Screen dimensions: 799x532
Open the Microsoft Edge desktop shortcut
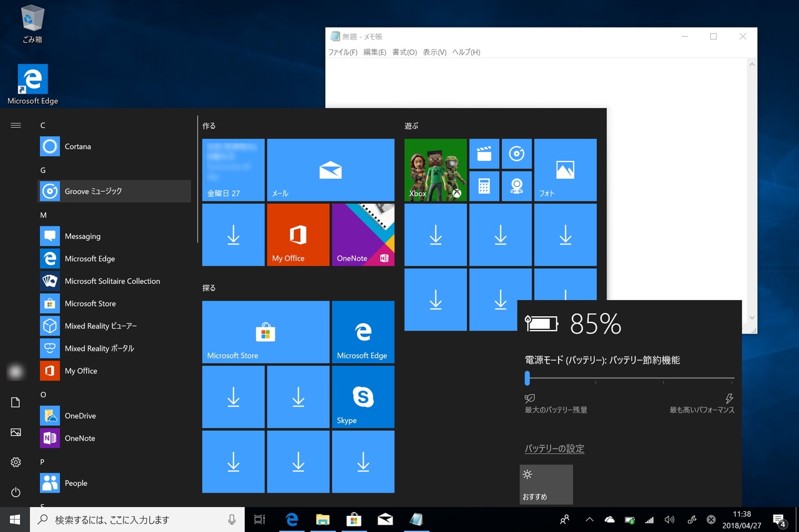tap(32, 84)
